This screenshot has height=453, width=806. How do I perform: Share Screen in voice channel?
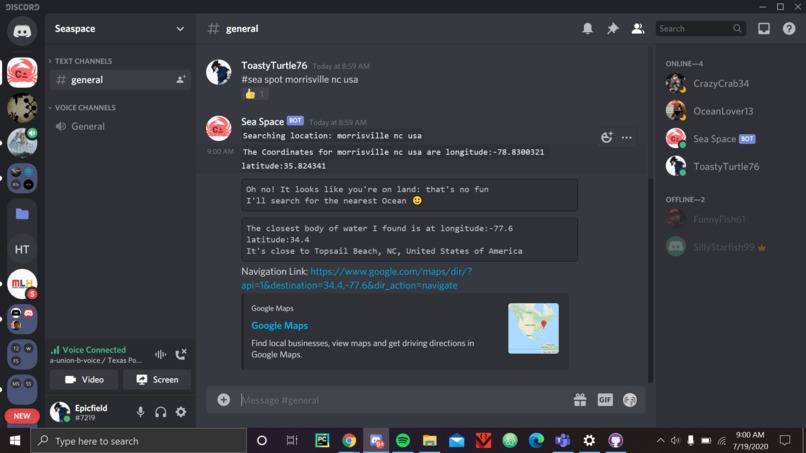157,379
